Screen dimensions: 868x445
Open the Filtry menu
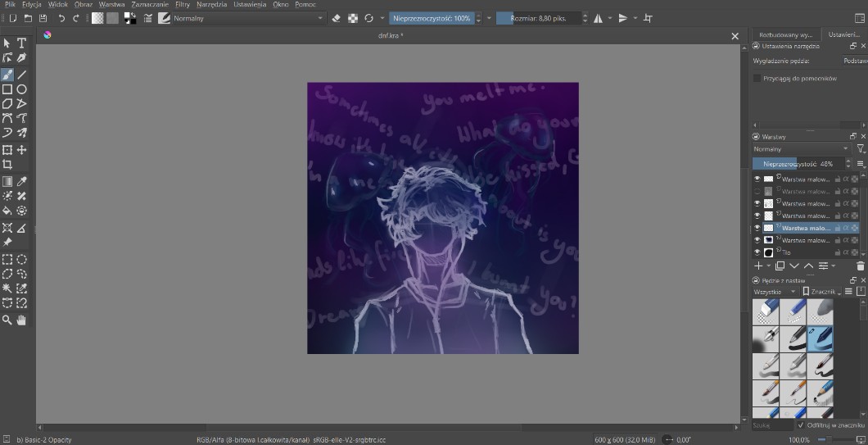pos(182,4)
